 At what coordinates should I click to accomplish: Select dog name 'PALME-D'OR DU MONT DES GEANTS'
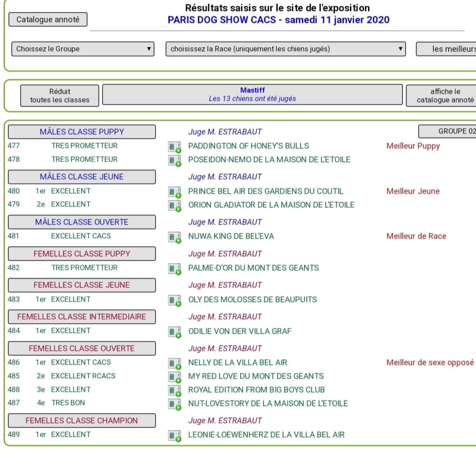tap(253, 268)
